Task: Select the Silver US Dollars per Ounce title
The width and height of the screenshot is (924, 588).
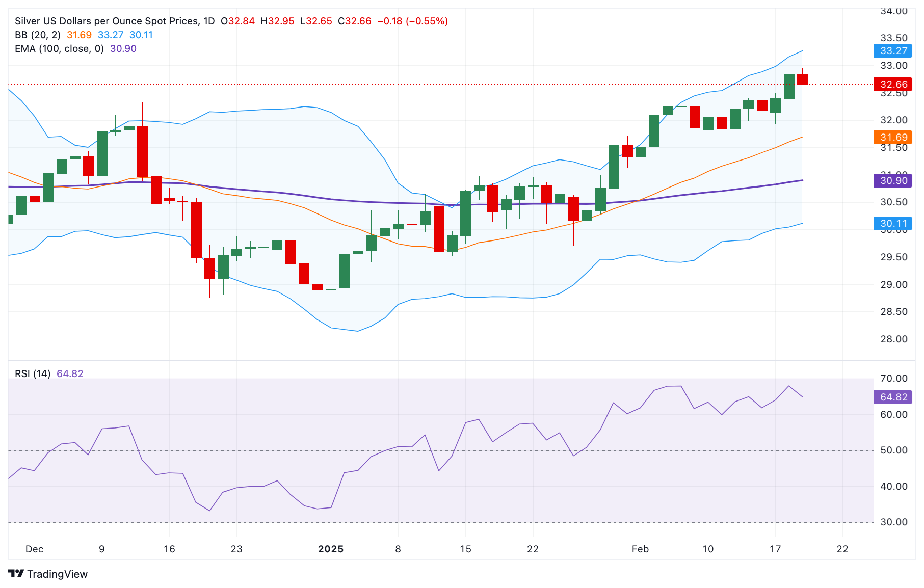Action: [x=107, y=21]
